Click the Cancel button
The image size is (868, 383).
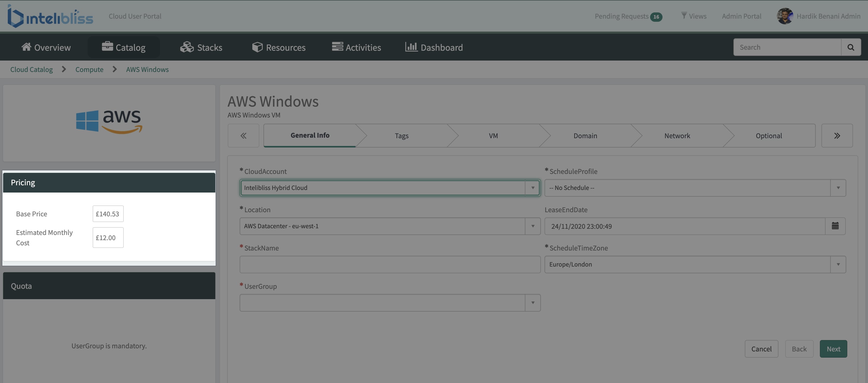761,349
